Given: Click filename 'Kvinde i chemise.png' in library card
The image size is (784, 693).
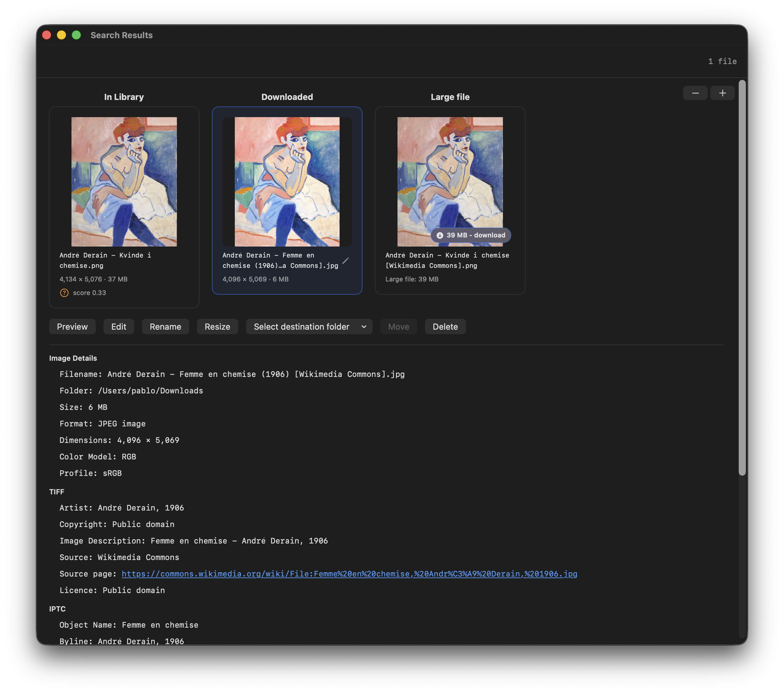Looking at the screenshot, I should point(105,260).
